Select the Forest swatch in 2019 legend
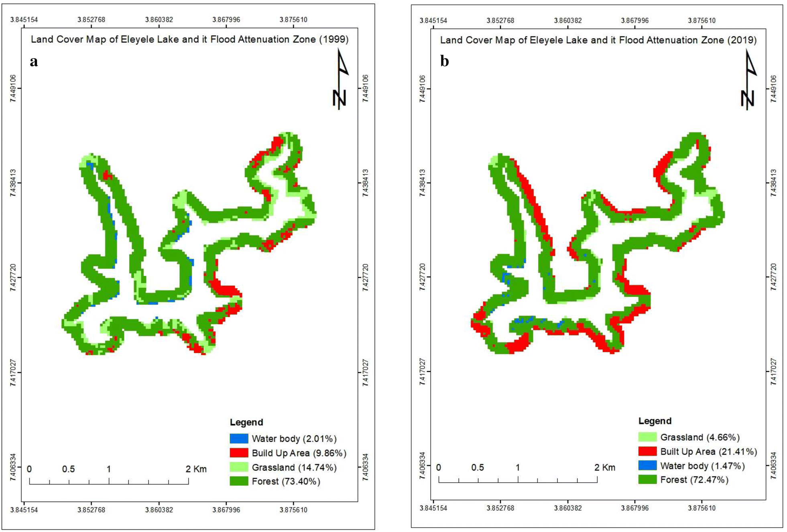 coord(647,479)
